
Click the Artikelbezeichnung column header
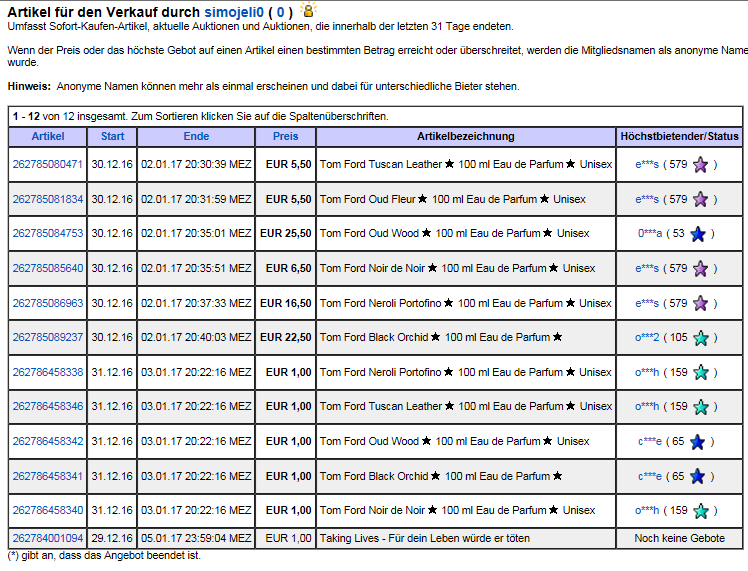click(466, 136)
